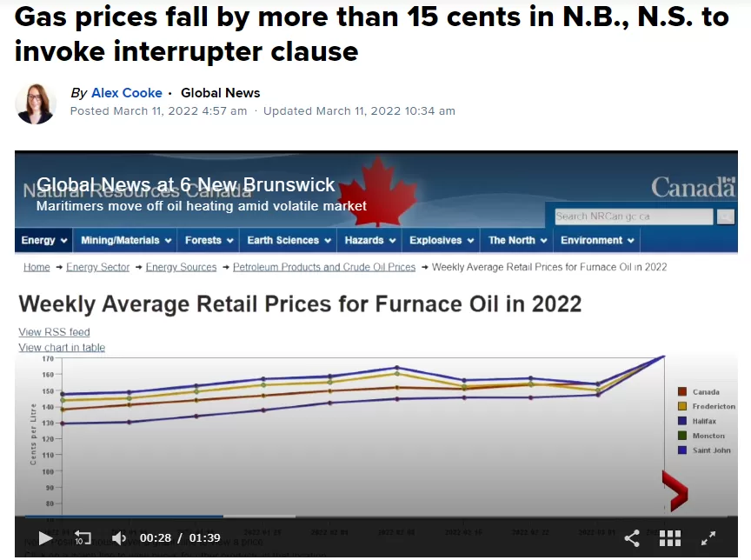Open author Alex Cooke's page
This screenshot has width=751, height=560.
[x=126, y=92]
